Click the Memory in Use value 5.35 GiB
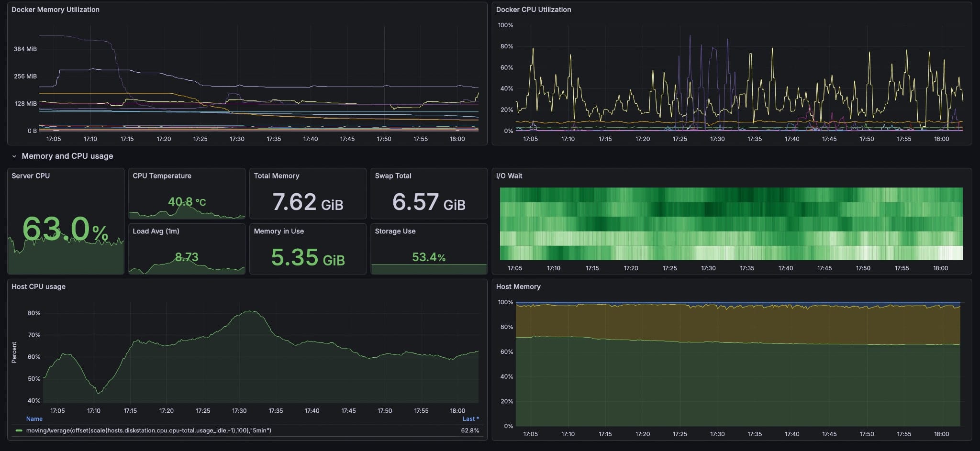Viewport: 980px width, 451px height. point(308,257)
